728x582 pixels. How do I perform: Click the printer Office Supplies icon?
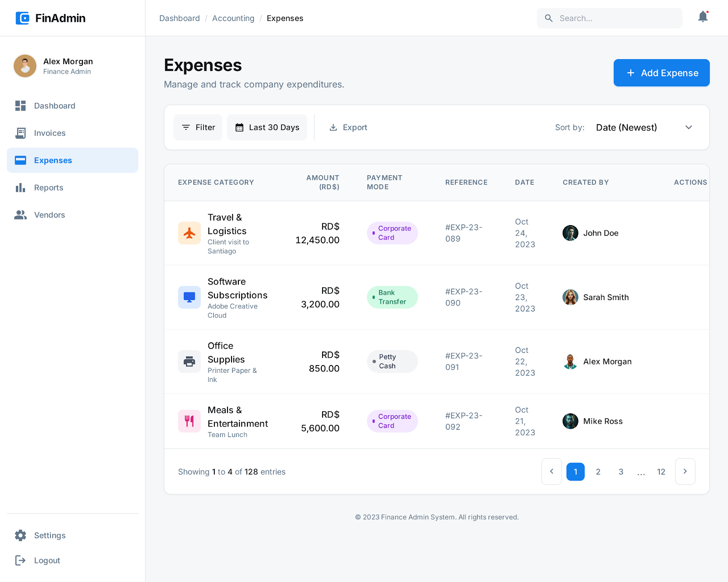tap(189, 361)
